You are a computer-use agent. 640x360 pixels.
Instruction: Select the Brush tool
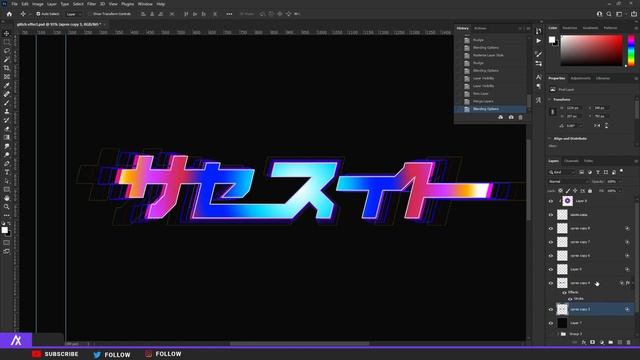point(7,103)
